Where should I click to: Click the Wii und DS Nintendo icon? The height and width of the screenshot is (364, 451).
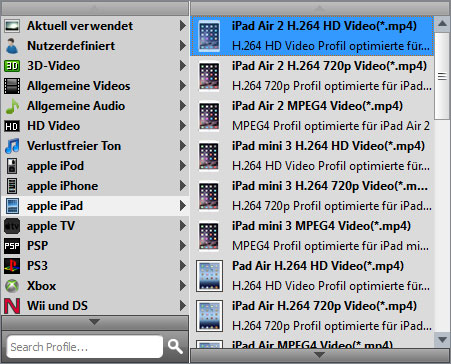pos(12,306)
